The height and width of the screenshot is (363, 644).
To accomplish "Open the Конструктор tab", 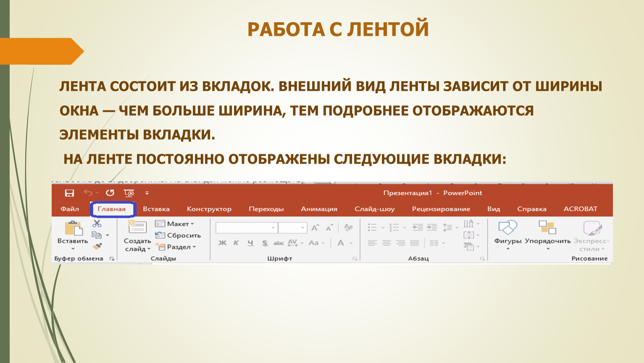I will [209, 209].
